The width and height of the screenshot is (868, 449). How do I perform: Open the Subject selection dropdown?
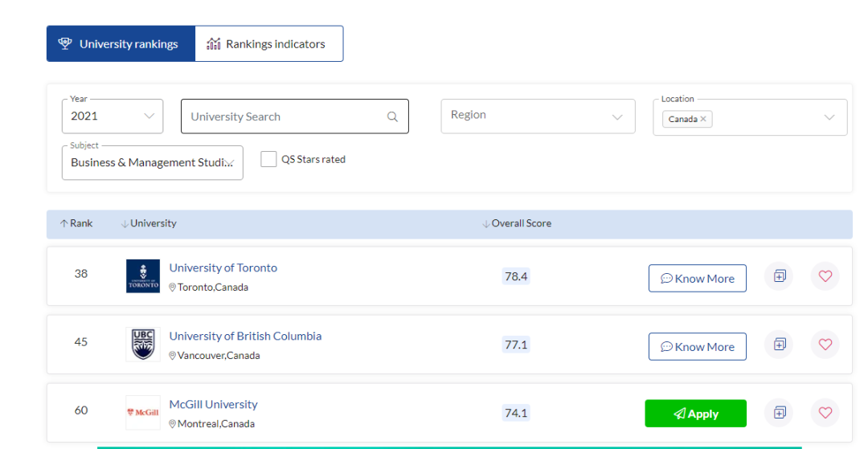coord(152,162)
